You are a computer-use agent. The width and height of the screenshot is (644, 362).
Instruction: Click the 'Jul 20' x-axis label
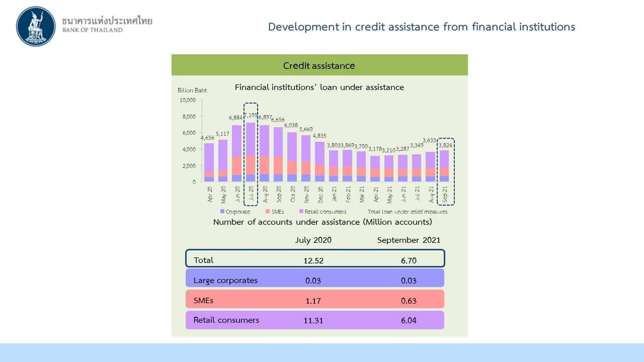[x=251, y=194]
